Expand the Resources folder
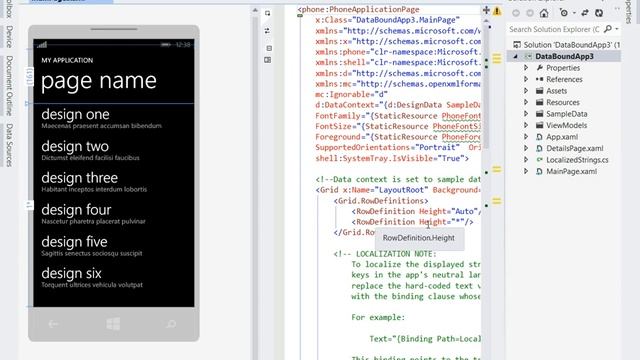This screenshot has width=640, height=360. click(x=526, y=102)
